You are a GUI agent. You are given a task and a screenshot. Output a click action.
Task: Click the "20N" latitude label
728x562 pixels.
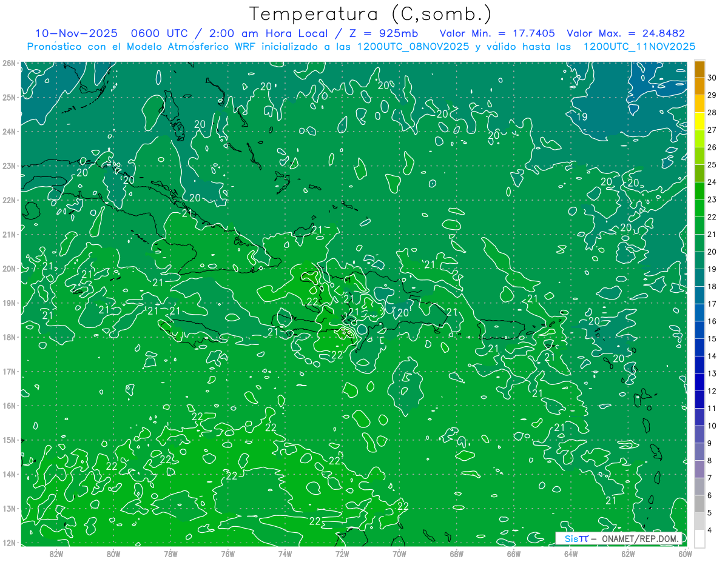click(8, 269)
